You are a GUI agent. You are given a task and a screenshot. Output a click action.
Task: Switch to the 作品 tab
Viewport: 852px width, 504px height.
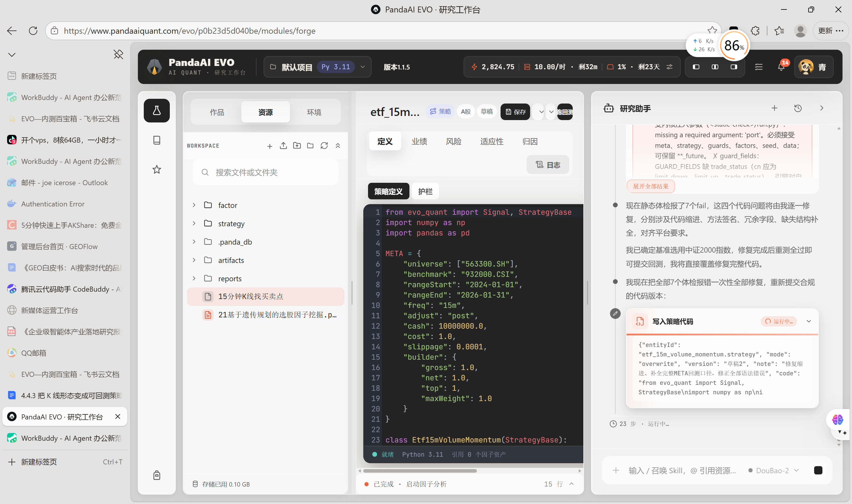point(217,112)
